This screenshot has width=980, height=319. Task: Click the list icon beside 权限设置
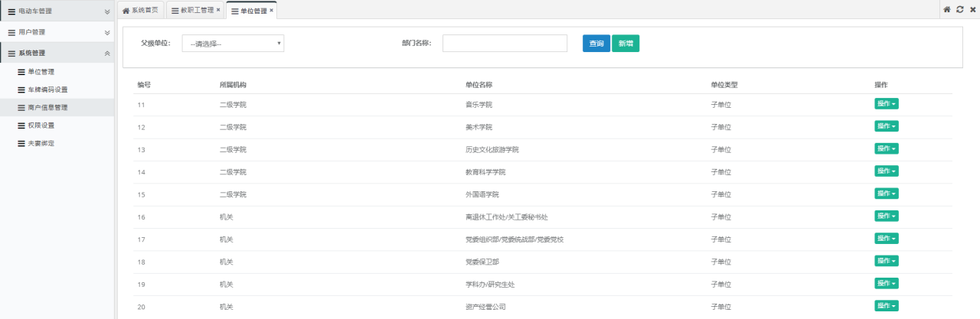coord(21,125)
